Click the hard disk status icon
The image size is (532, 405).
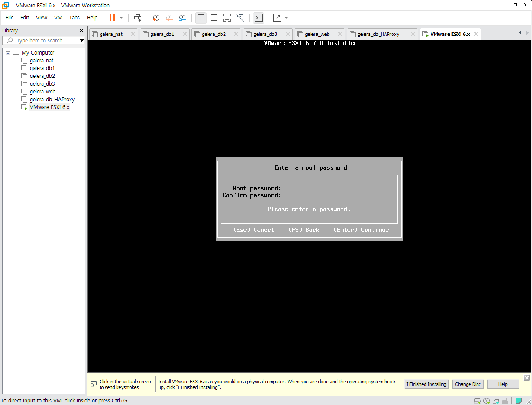(477, 401)
